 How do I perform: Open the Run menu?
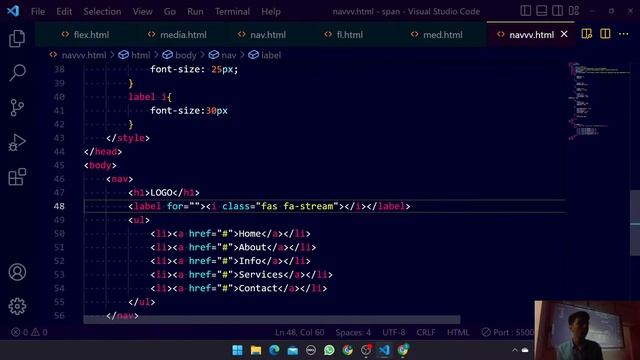(x=195, y=11)
